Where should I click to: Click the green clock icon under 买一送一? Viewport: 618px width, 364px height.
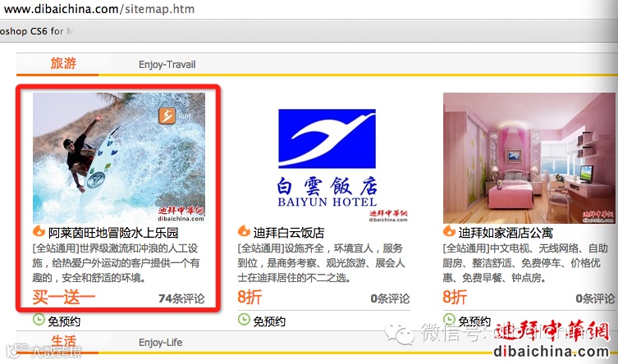[39, 320]
